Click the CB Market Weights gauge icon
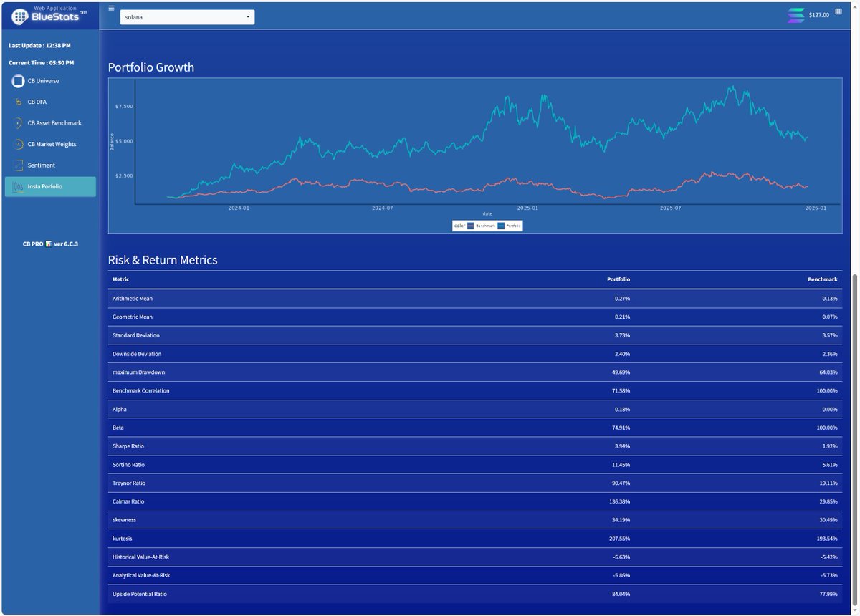Viewport: 860px width, 616px height. click(19, 144)
